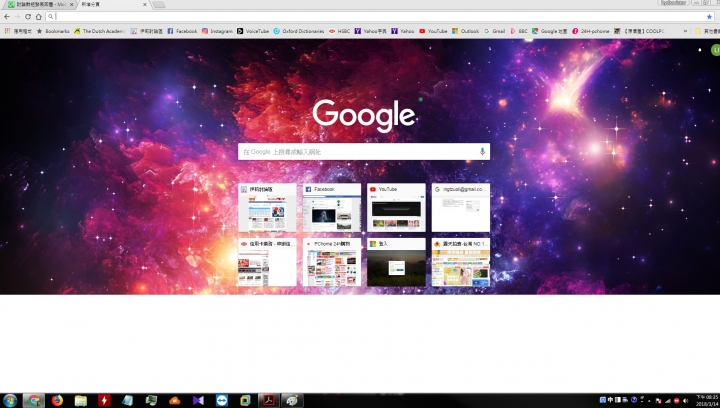Open the HSBC bookmark
Viewport: 720px width, 408px height.
[339, 31]
